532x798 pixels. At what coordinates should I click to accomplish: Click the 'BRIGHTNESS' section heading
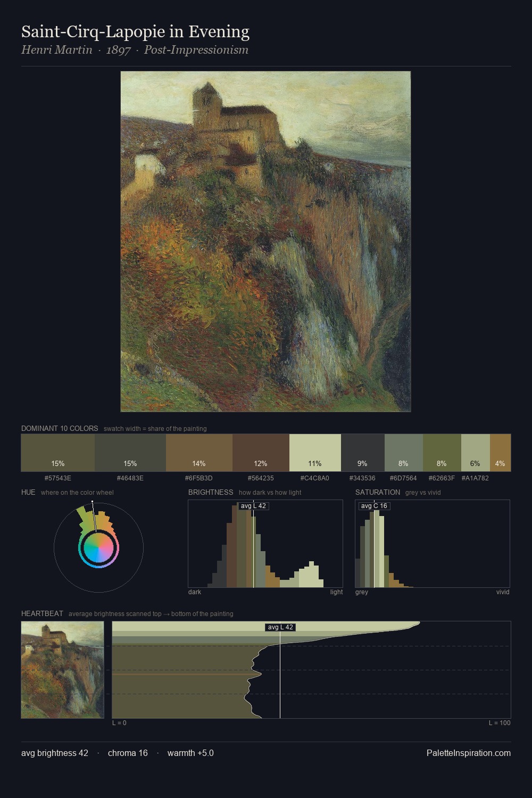coord(211,492)
